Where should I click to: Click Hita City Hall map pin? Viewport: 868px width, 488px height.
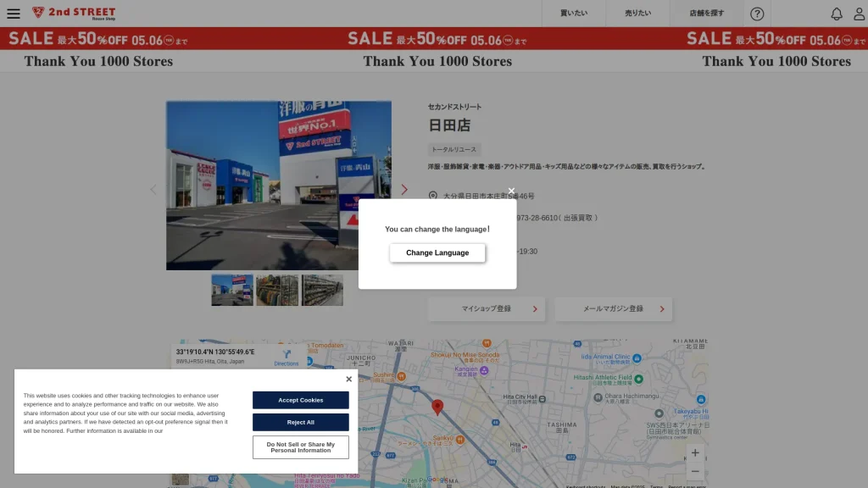(542, 399)
